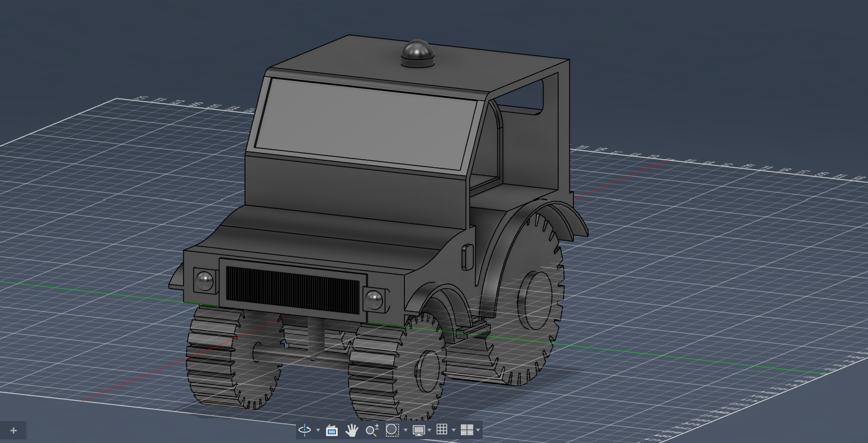Open the Grid and Snaps dropdown arrow
This screenshot has height=443, width=868.
coord(453,430)
